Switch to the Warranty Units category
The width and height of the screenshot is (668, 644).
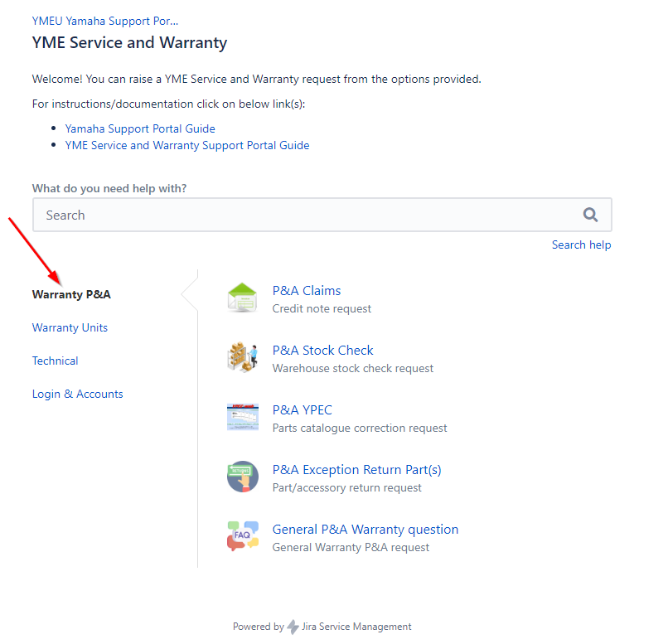(70, 327)
